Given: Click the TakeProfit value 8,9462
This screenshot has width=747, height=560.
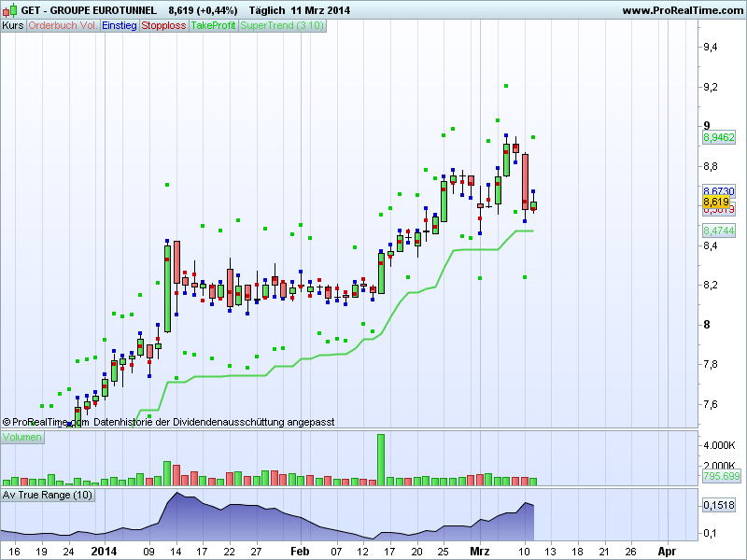Looking at the screenshot, I should coord(719,137).
